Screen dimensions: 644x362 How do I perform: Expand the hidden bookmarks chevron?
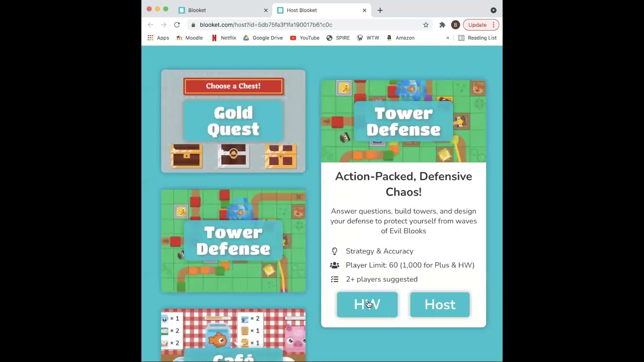pos(447,38)
